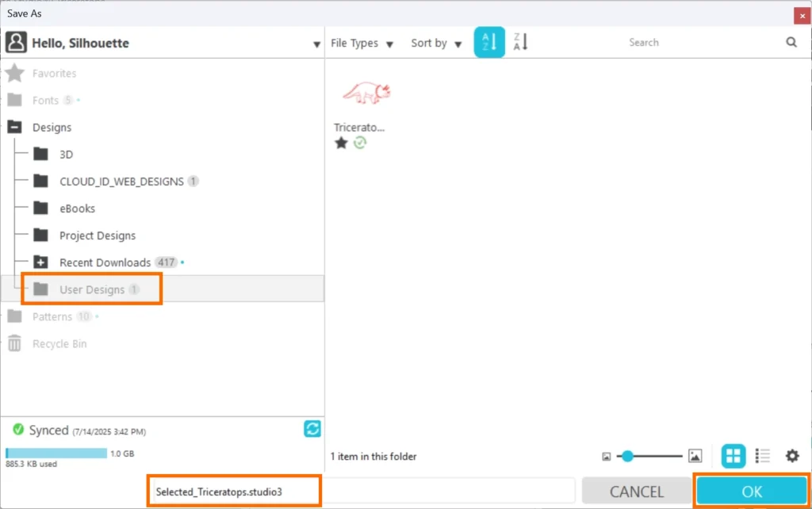This screenshot has width=812, height=509.
Task: Adjust the thumbnail size slider
Action: [627, 456]
